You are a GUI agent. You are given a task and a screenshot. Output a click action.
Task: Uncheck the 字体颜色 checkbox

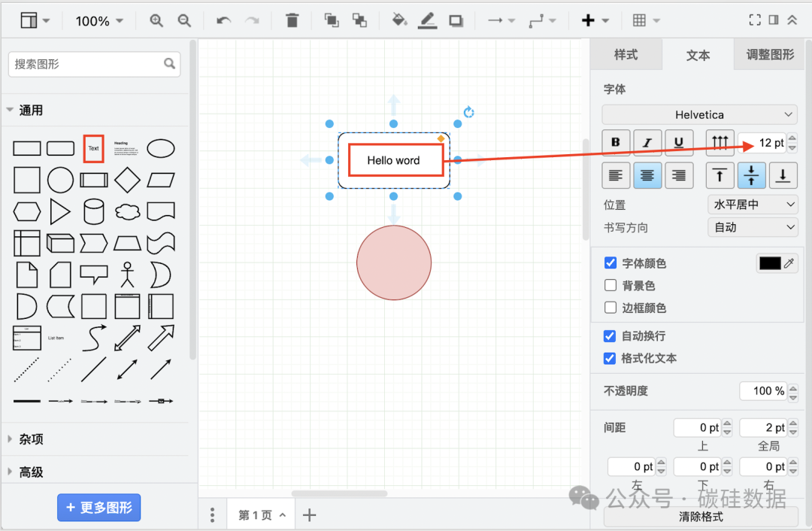click(611, 263)
